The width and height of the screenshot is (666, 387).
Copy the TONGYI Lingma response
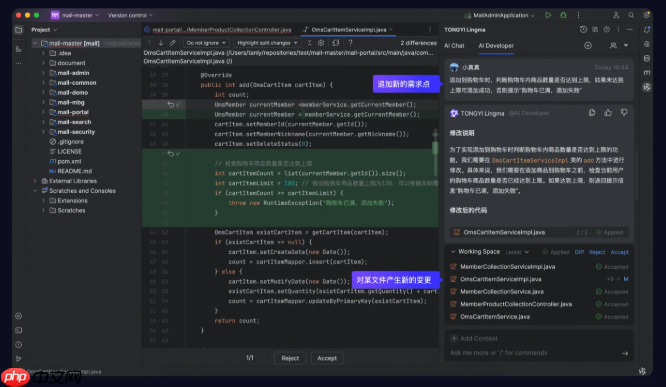[592, 113]
